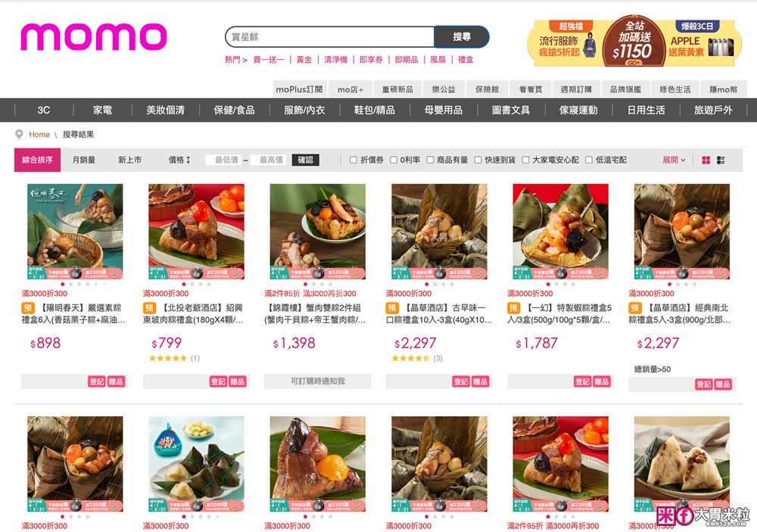The width and height of the screenshot is (757, 532).
Task: Check the 低溫宅配 filter
Action: (589, 160)
